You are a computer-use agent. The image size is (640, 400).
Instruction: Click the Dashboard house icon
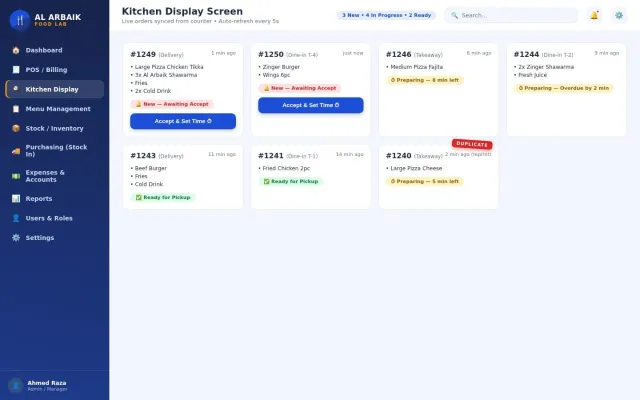(16, 50)
